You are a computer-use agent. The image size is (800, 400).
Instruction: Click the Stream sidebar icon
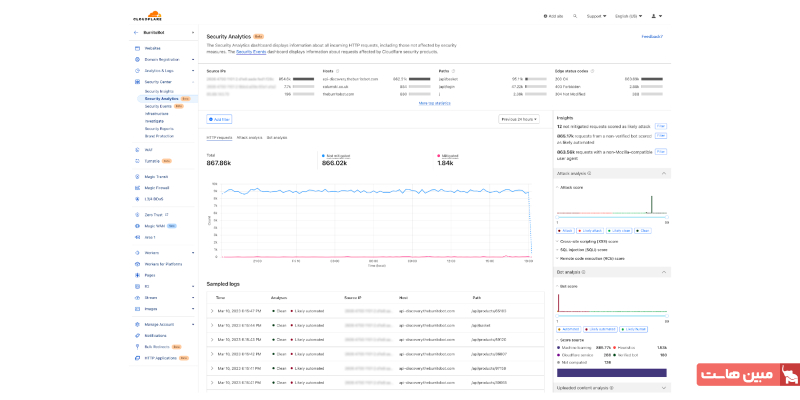[137, 297]
